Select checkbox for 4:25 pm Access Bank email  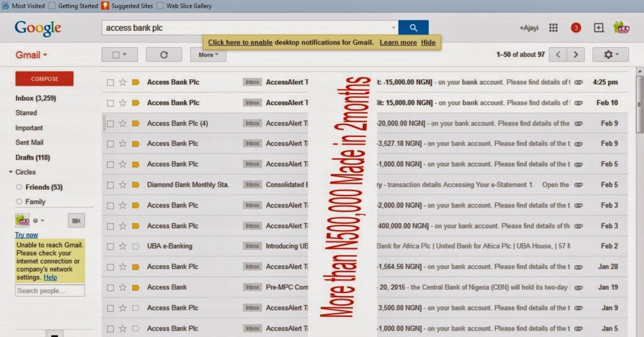point(110,82)
